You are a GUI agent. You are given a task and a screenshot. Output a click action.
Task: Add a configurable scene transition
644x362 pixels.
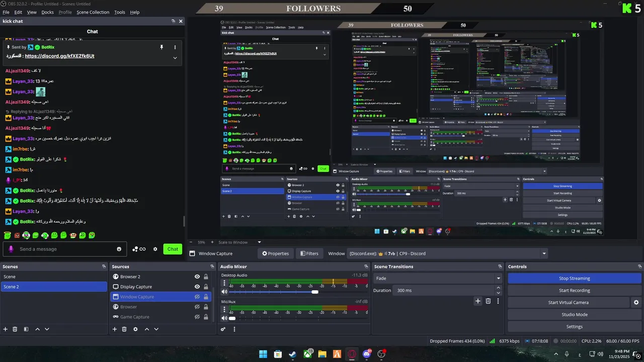[x=478, y=301]
